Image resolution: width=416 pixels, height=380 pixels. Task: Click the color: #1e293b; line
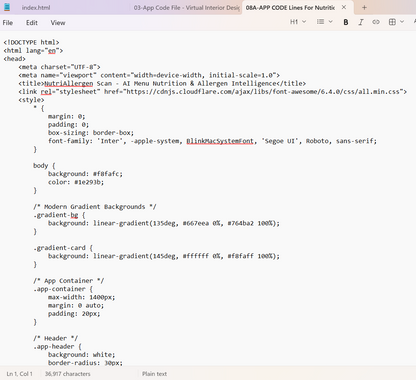(76, 182)
